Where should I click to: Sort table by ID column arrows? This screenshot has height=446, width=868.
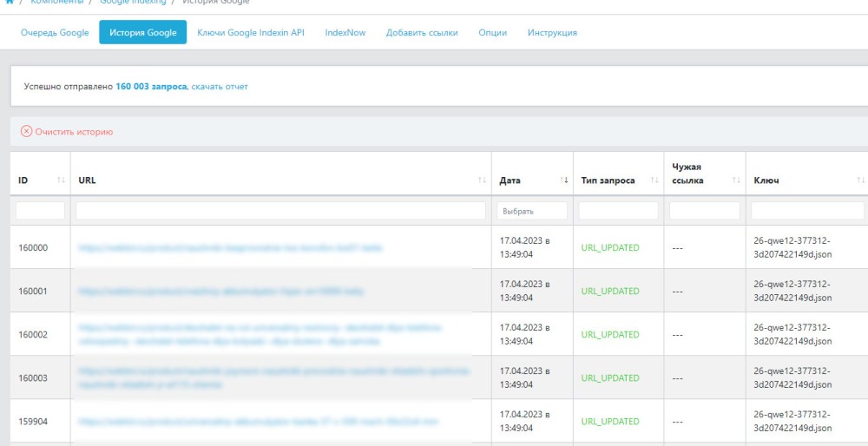(x=61, y=180)
